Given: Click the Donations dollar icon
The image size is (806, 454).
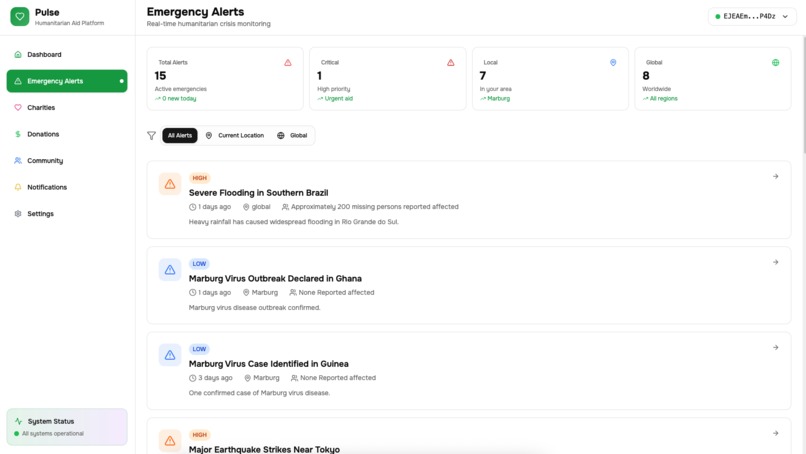Looking at the screenshot, I should (18, 134).
